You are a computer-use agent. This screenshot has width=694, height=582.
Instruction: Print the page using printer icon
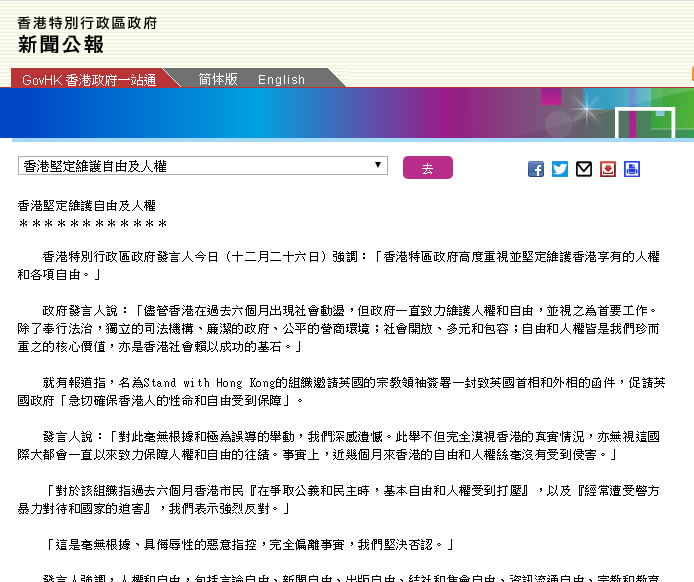click(632, 169)
